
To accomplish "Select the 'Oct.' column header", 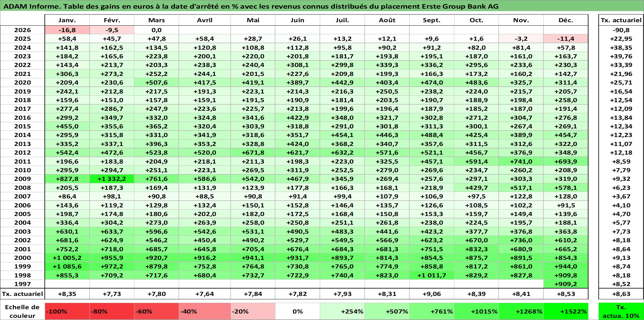I will tap(476, 20).
